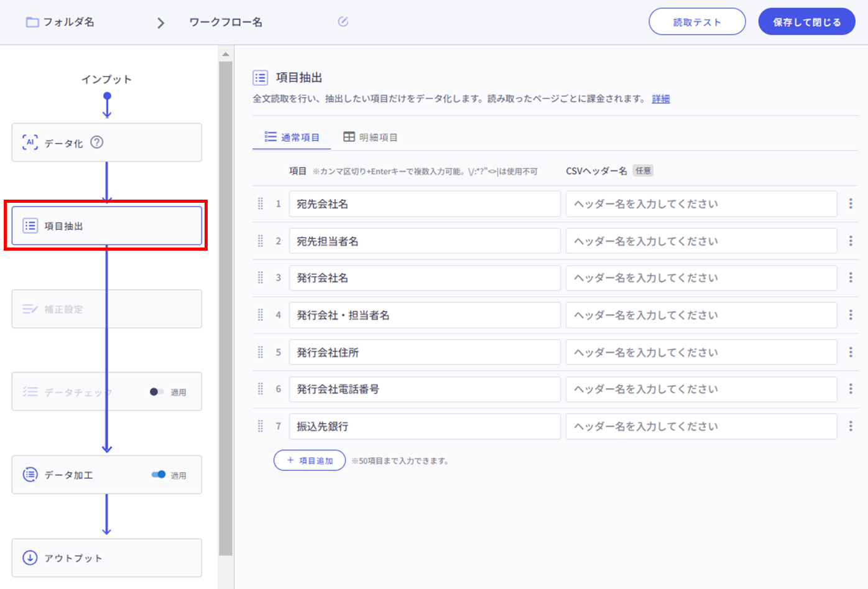Click the 発行会社名 item field
The image size is (868, 589).
pyautogui.click(x=425, y=278)
